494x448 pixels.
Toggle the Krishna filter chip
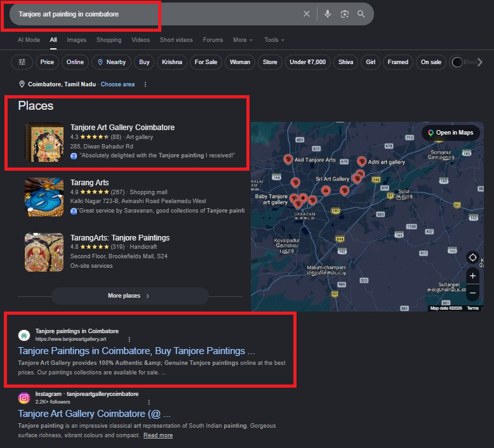[172, 62]
